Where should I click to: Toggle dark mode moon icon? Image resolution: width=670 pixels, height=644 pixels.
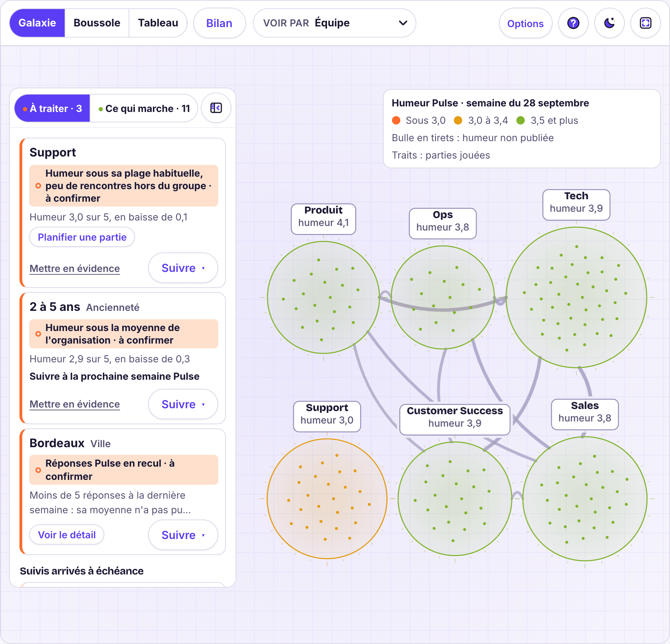609,23
